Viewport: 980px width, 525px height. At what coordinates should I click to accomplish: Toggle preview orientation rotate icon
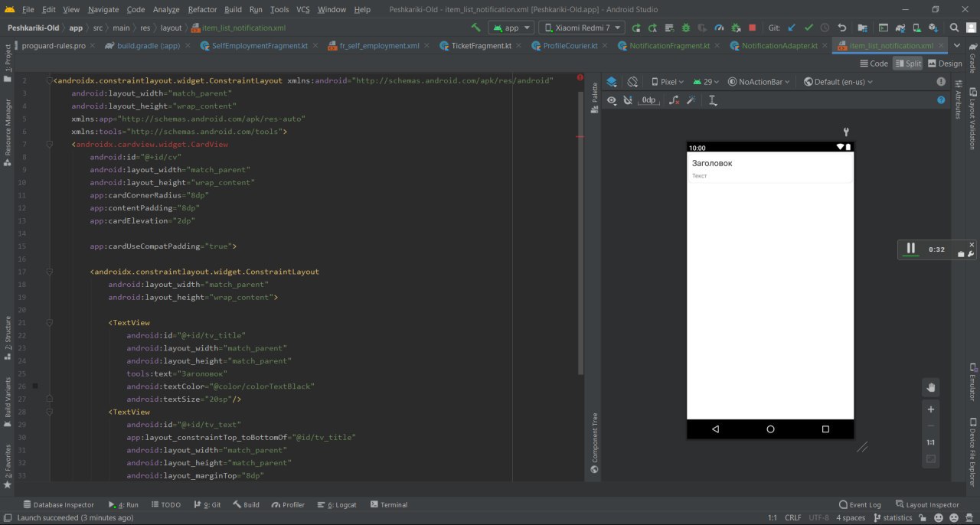632,82
